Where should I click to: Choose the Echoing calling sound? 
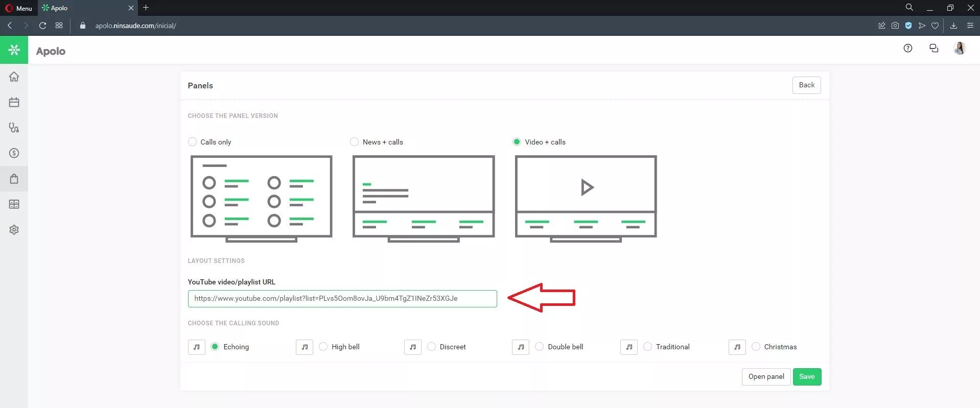[x=215, y=347]
